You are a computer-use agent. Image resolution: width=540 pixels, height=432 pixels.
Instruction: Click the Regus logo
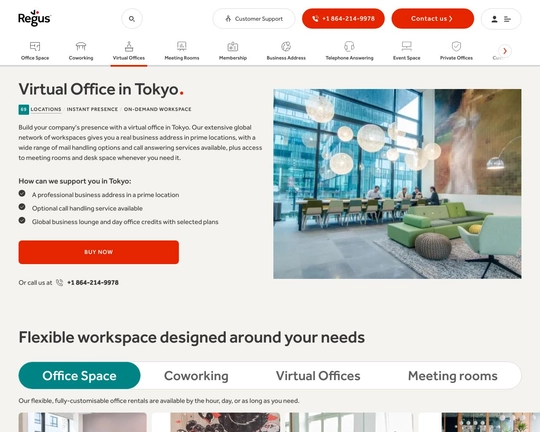point(34,18)
